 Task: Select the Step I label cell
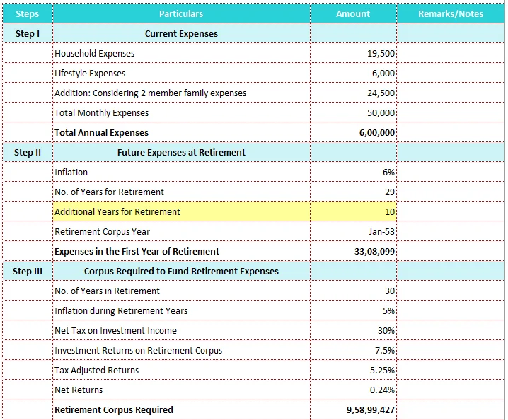[27, 33]
